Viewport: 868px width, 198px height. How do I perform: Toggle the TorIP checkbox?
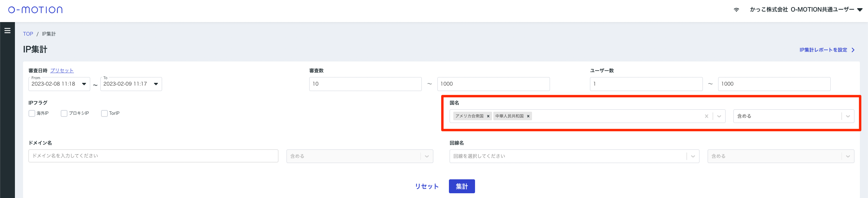(x=104, y=113)
